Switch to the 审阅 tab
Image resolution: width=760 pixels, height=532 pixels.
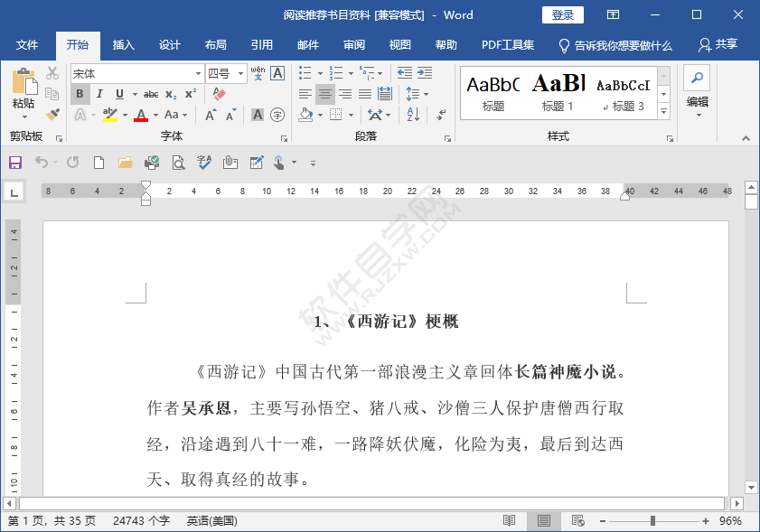tap(354, 45)
